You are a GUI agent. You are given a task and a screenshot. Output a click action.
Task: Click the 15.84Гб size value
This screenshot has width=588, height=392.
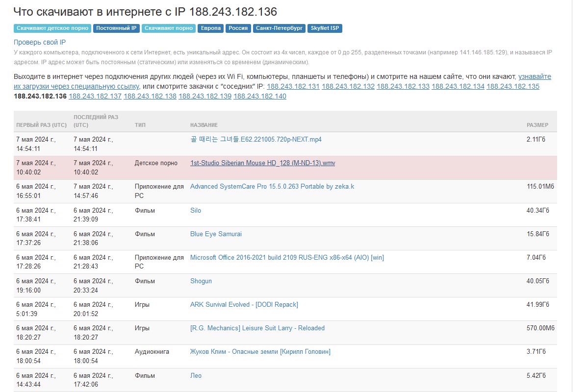[538, 234]
